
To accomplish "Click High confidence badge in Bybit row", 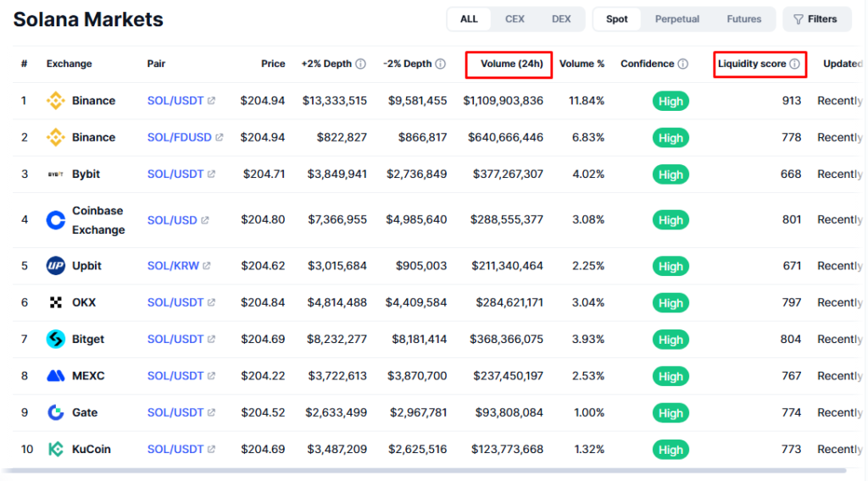I will pos(670,174).
